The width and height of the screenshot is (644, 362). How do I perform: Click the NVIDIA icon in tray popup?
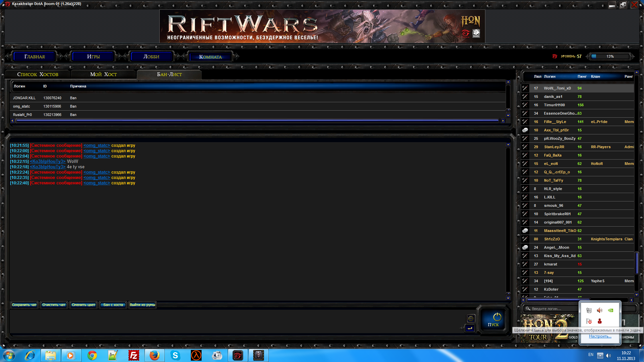pyautogui.click(x=611, y=310)
